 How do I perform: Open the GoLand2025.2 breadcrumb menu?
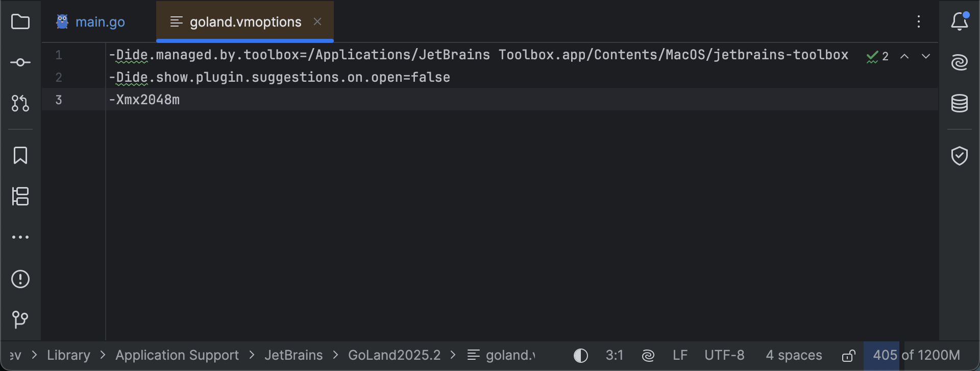click(394, 355)
